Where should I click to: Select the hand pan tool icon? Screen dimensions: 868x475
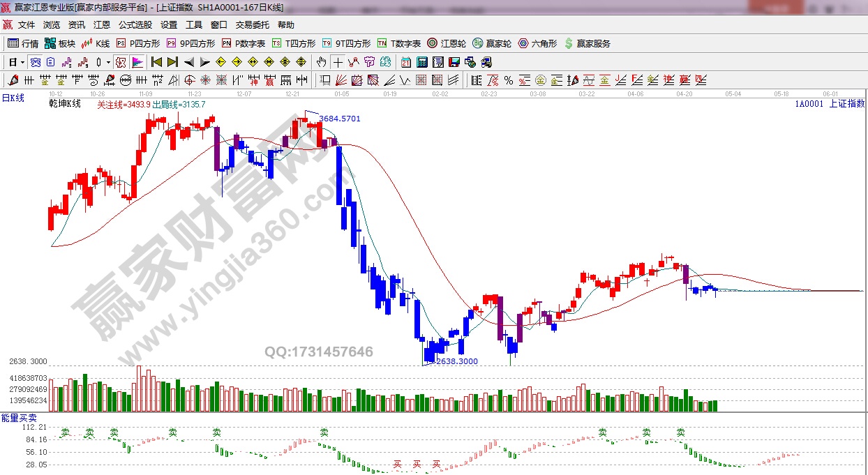pyautogui.click(x=322, y=62)
